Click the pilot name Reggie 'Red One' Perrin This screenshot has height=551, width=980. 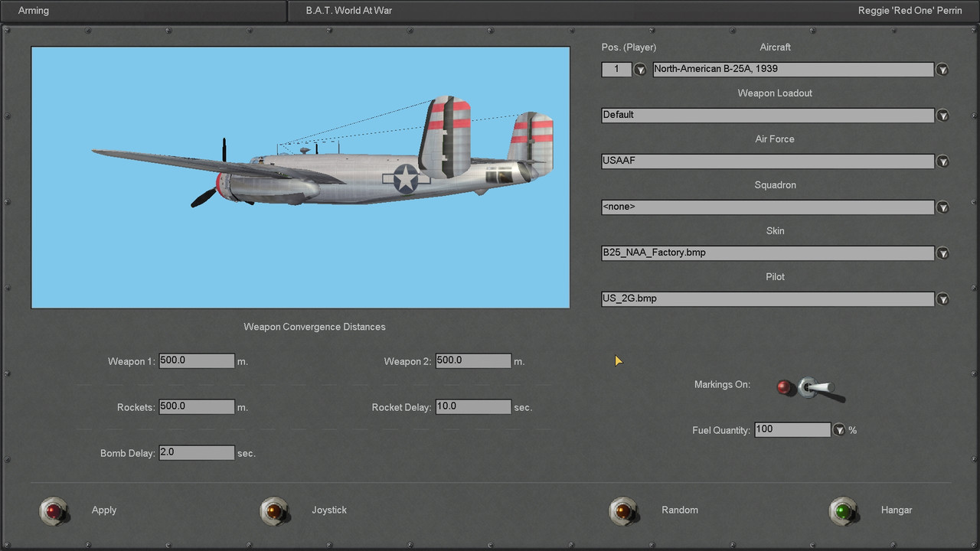coord(910,11)
